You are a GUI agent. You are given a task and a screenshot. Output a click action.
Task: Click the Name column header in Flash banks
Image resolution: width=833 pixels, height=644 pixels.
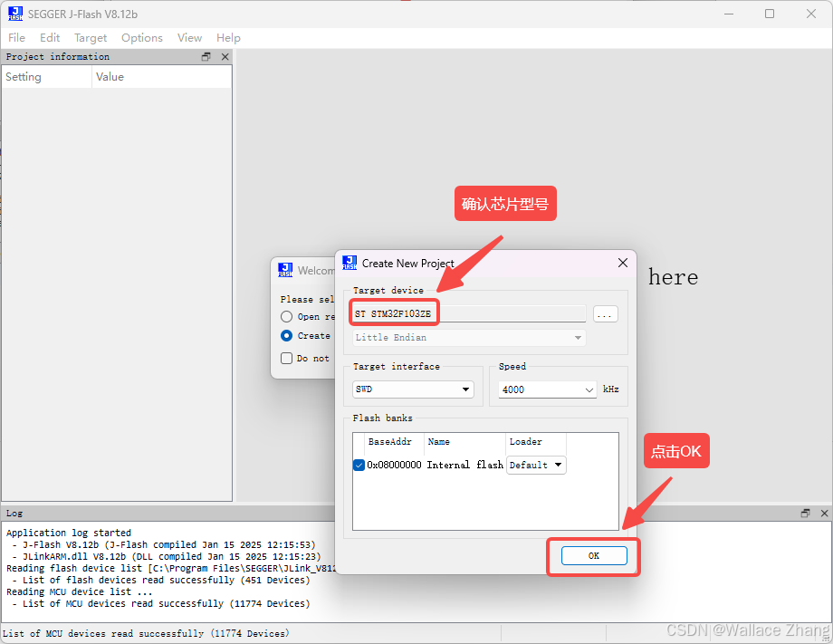click(x=464, y=442)
